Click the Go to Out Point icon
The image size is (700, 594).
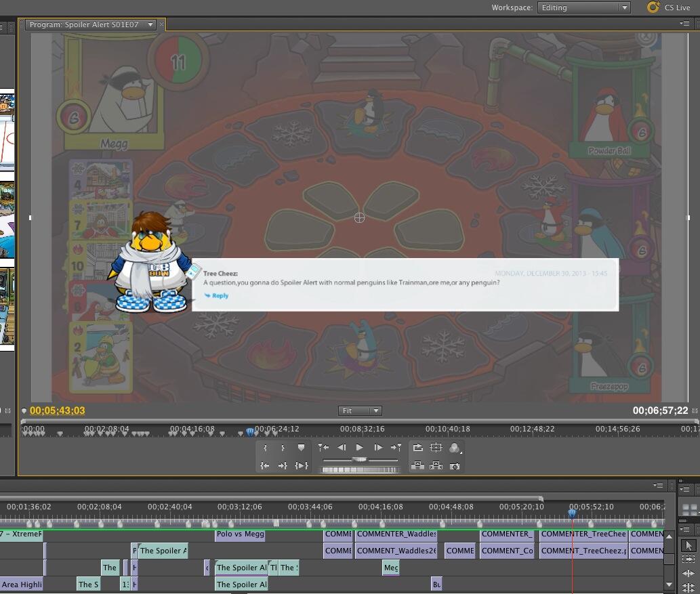tap(283, 466)
